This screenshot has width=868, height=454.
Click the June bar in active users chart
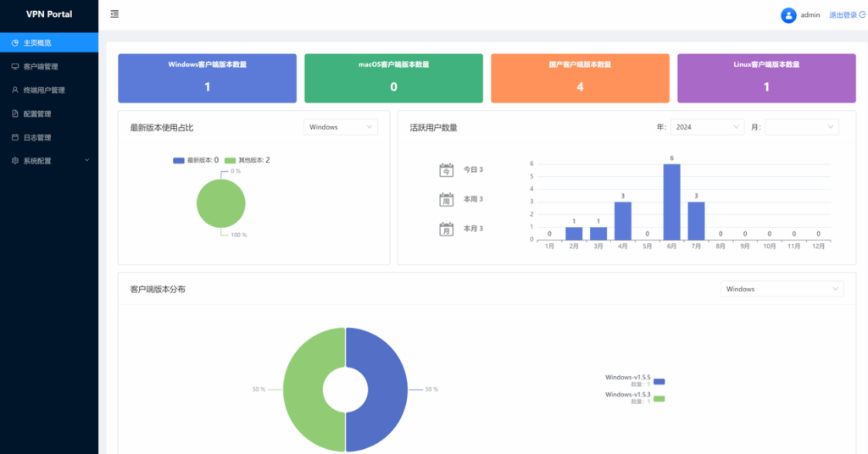coord(671,202)
